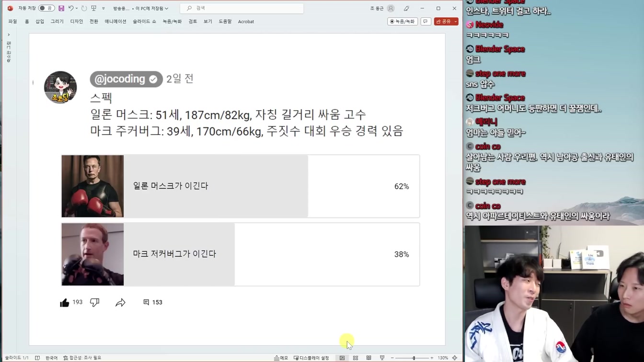The width and height of the screenshot is (644, 362).
Task: Click the user account avatar icon
Action: coord(391,8)
